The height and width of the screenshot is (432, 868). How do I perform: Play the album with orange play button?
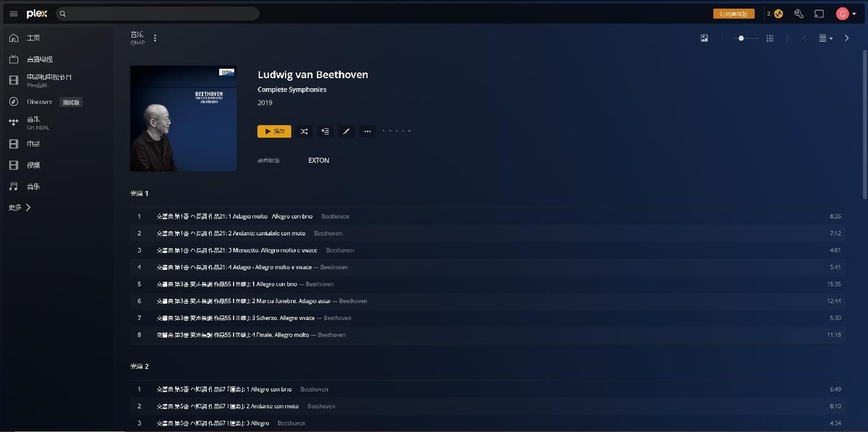pos(274,132)
